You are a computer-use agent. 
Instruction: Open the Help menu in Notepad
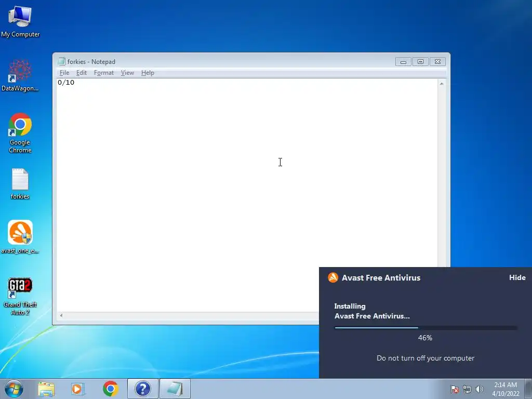coord(148,73)
